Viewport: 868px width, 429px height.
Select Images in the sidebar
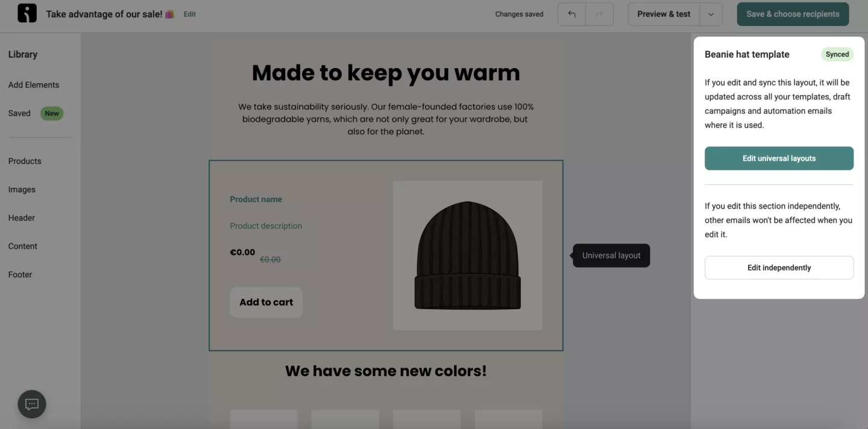click(22, 190)
